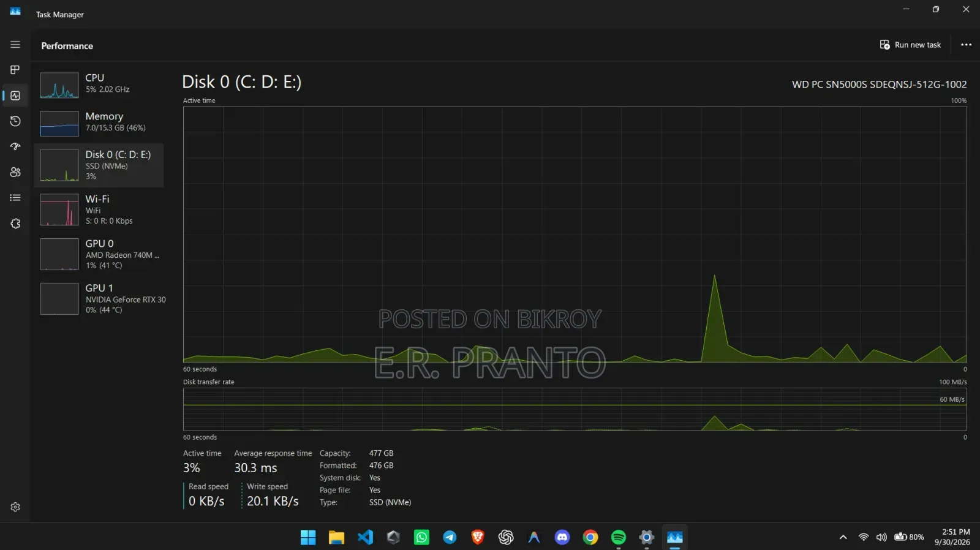Screen dimensions: 980x550
Task: Open File Explorer from the taskbar
Action: (336, 537)
